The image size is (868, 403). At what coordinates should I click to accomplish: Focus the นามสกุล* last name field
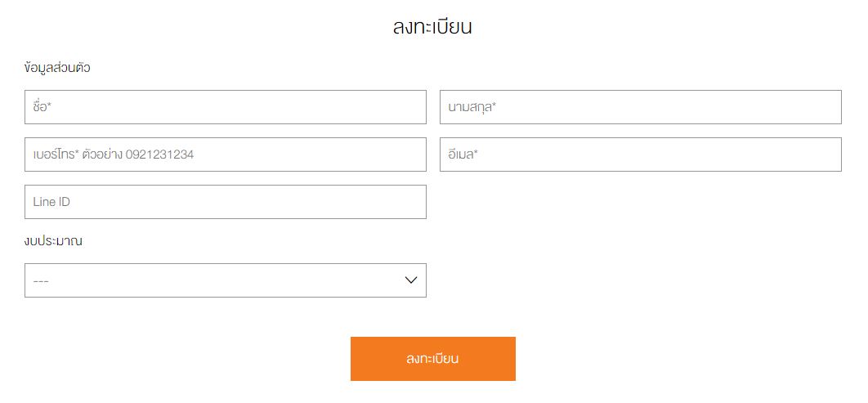[640, 107]
